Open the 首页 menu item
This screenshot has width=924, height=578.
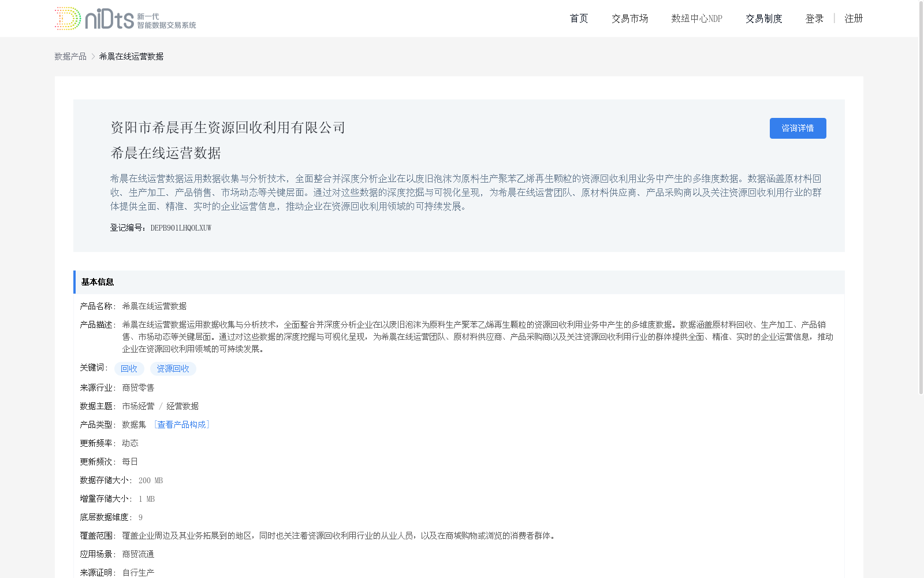[579, 18]
